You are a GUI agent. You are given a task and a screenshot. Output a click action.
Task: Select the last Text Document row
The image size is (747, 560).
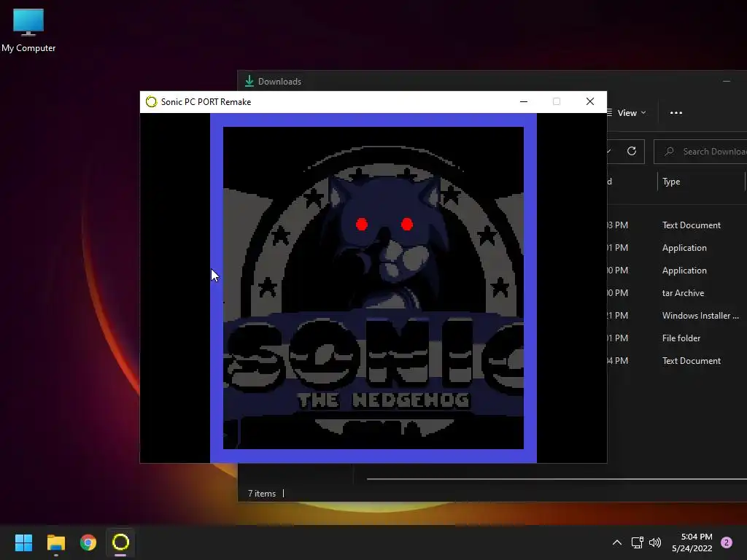[x=677, y=361]
